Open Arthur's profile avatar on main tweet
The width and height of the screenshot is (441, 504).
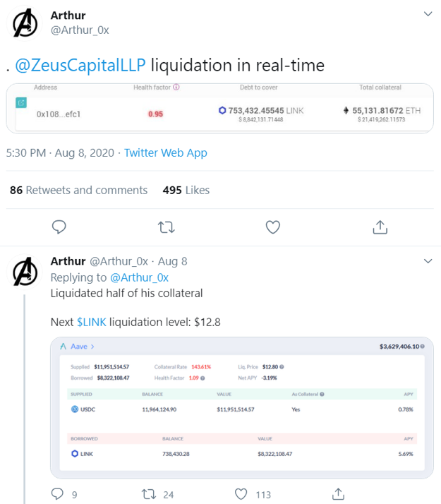pyautogui.click(x=25, y=23)
